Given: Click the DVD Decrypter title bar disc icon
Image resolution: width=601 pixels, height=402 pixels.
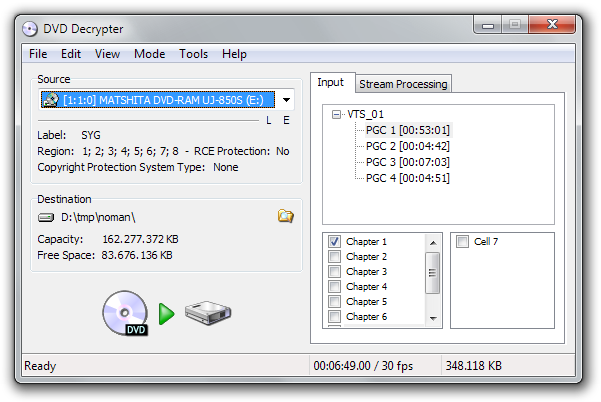Looking at the screenshot, I should pyautogui.click(x=30, y=29).
